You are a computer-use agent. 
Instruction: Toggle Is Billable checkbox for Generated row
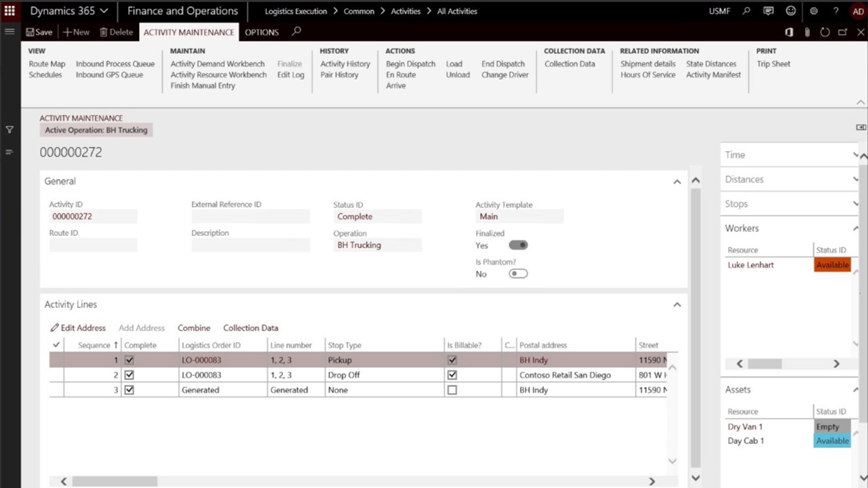[x=452, y=390]
